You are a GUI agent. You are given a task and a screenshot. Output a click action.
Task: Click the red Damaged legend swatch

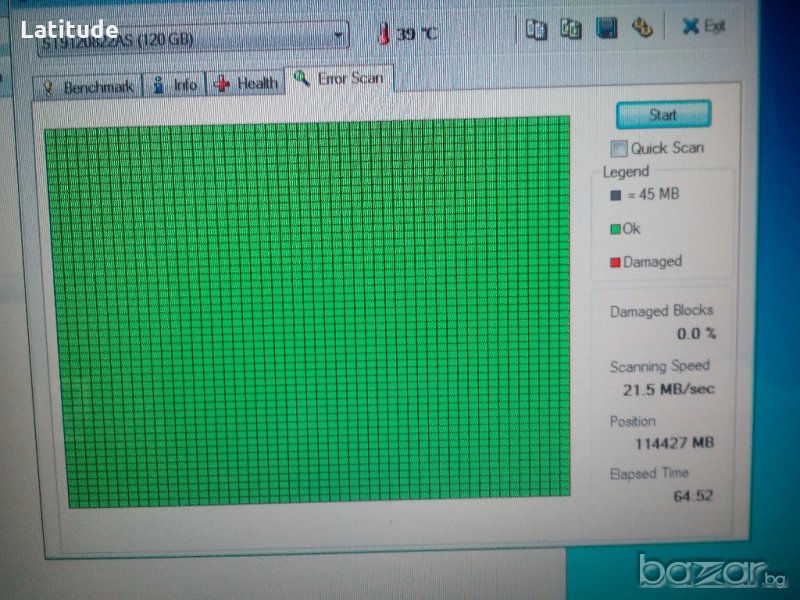[x=614, y=263]
